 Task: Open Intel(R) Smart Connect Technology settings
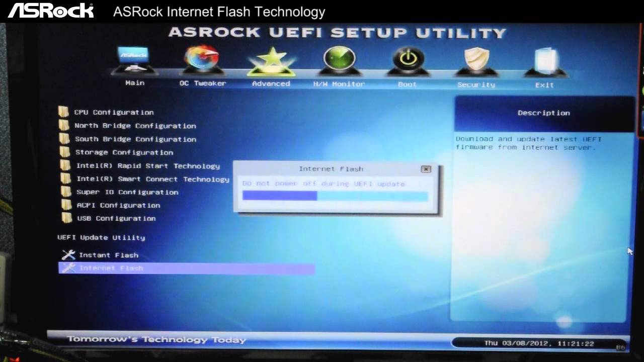click(x=153, y=179)
